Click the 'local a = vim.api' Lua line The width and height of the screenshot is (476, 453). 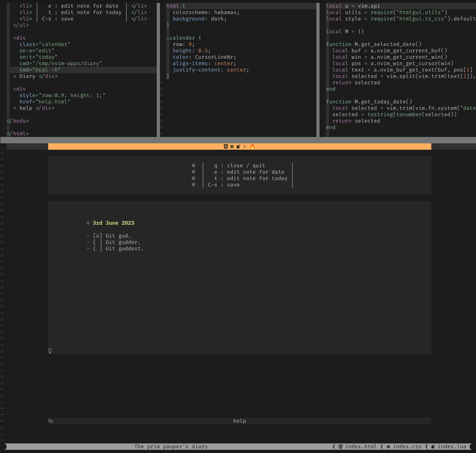(353, 6)
